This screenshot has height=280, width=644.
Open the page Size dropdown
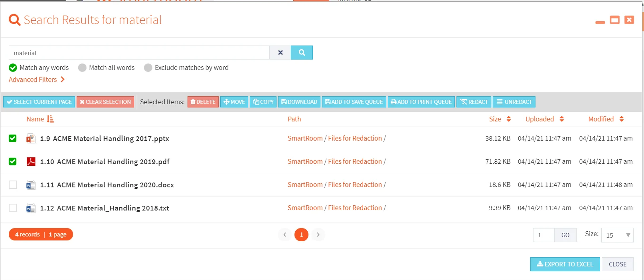(x=617, y=235)
